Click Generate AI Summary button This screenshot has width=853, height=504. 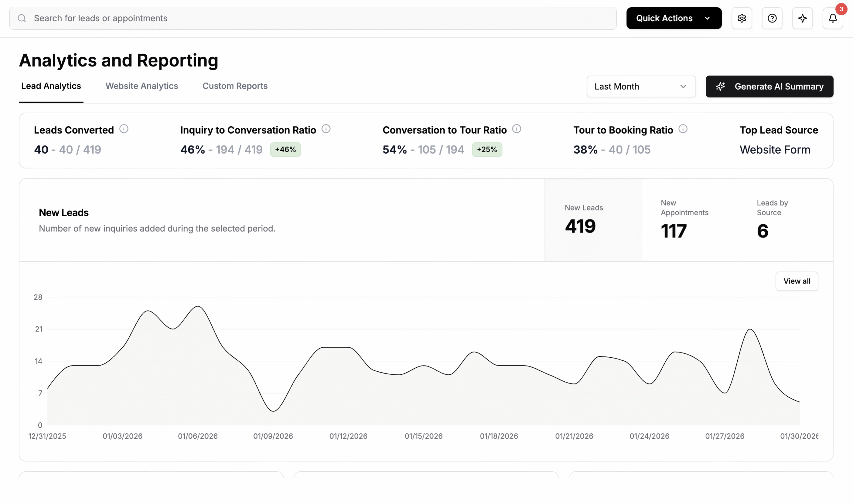(769, 87)
